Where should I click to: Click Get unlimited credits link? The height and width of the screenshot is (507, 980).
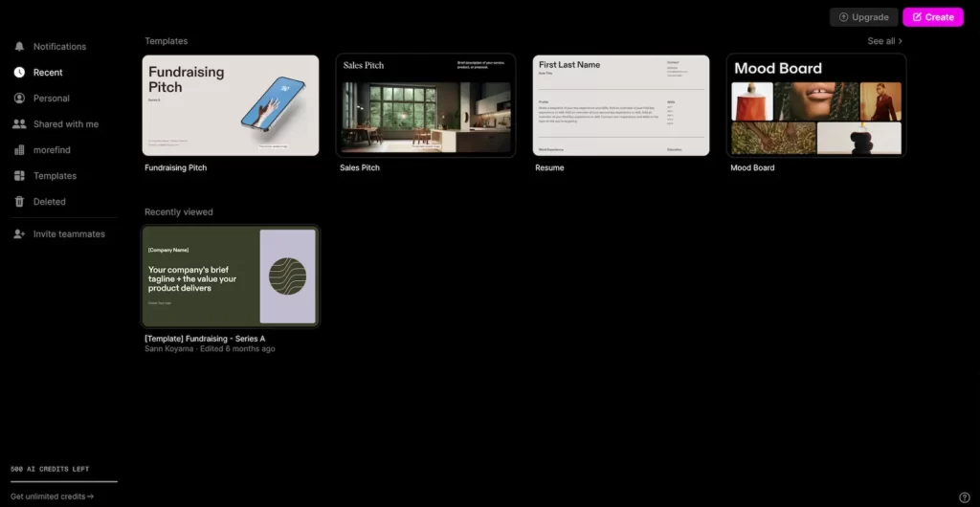click(x=52, y=496)
